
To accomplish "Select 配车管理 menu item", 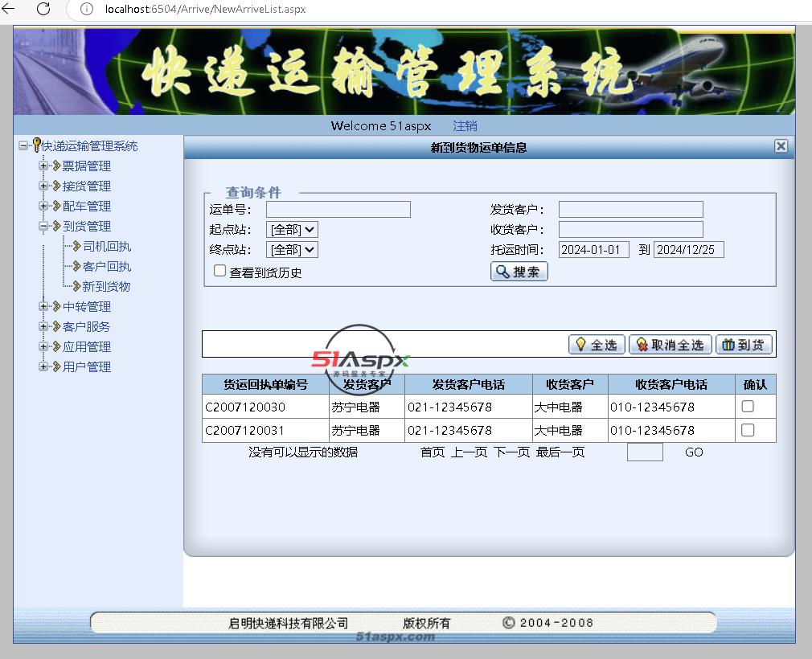I will click(87, 207).
